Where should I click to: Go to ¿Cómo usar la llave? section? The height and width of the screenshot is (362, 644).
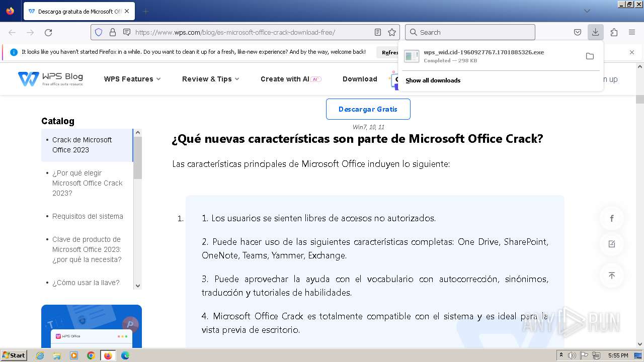(x=86, y=283)
